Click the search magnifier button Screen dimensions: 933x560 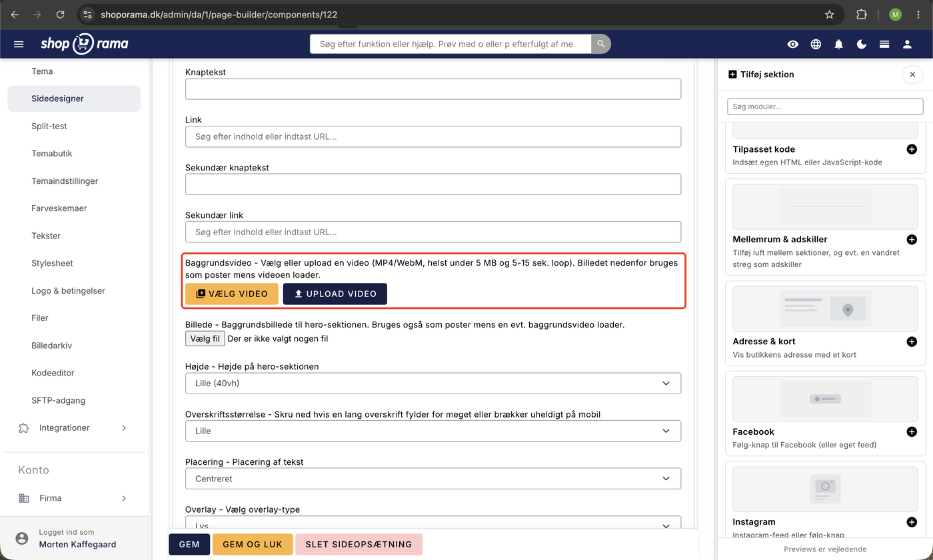click(x=601, y=44)
